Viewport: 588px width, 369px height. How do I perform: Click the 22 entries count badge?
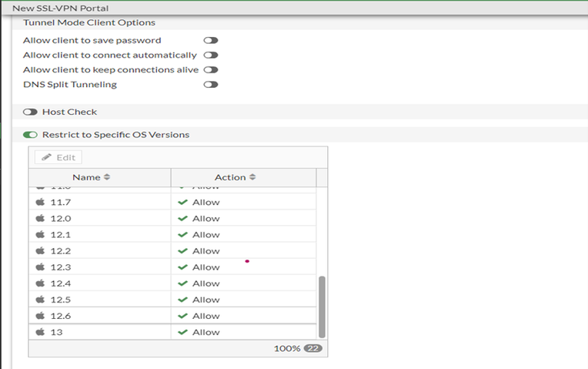click(312, 348)
